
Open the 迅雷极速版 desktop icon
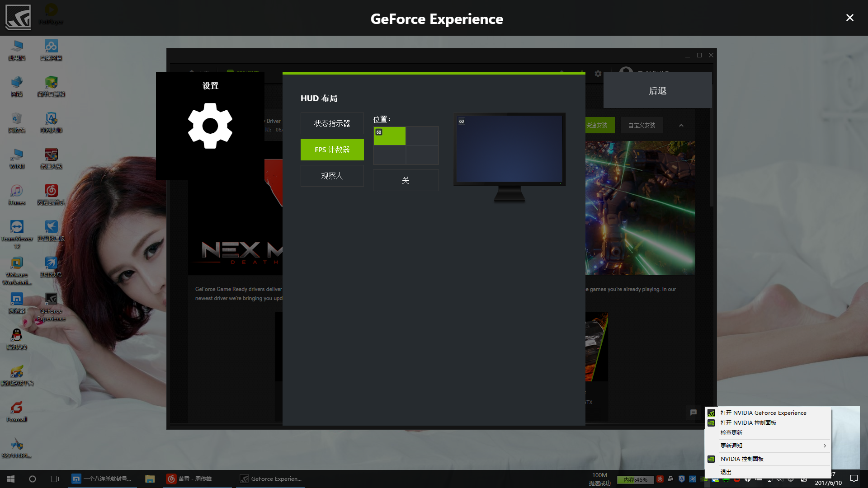tap(51, 231)
